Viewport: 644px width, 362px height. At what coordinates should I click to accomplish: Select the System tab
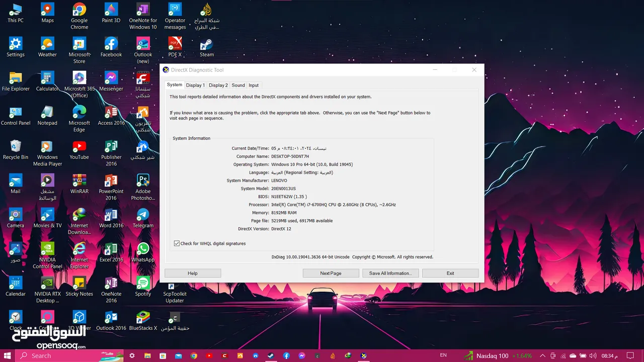click(x=175, y=85)
